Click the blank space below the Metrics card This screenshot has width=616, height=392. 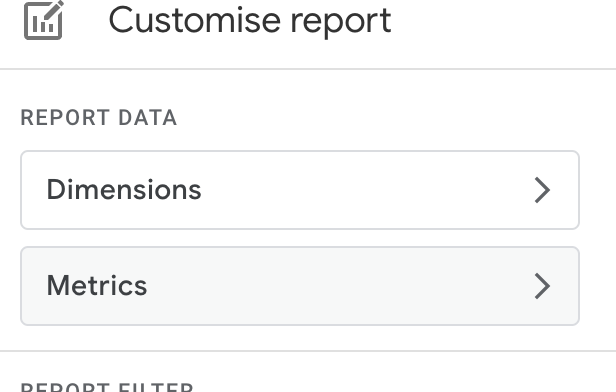[300, 338]
